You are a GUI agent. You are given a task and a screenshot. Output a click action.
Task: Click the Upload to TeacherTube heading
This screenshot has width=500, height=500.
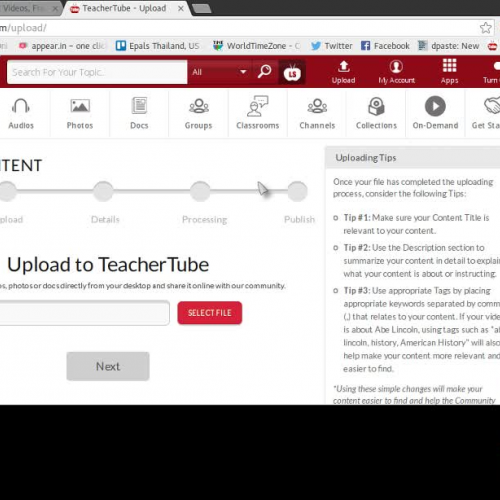(108, 265)
